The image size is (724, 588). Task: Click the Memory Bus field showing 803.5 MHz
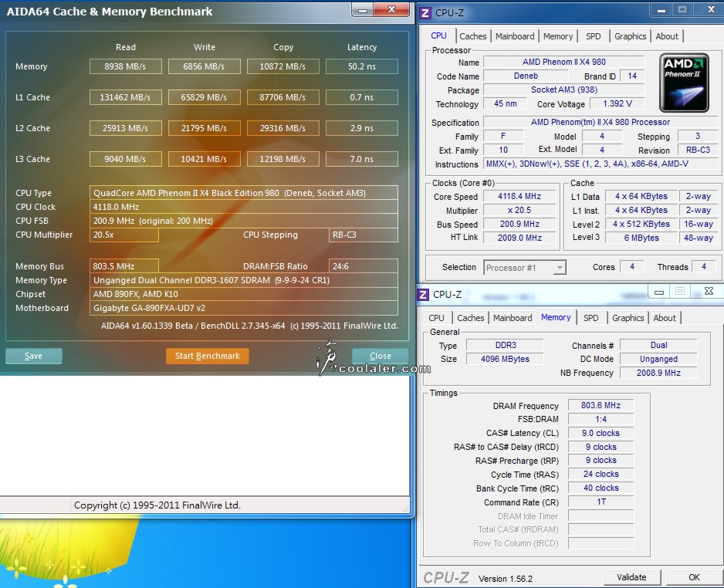coord(124,266)
